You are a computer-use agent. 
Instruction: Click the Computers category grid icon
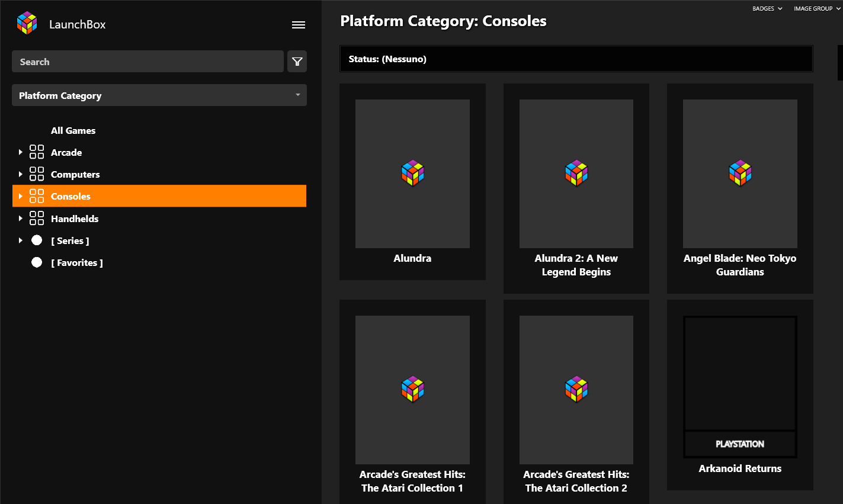[x=37, y=174]
